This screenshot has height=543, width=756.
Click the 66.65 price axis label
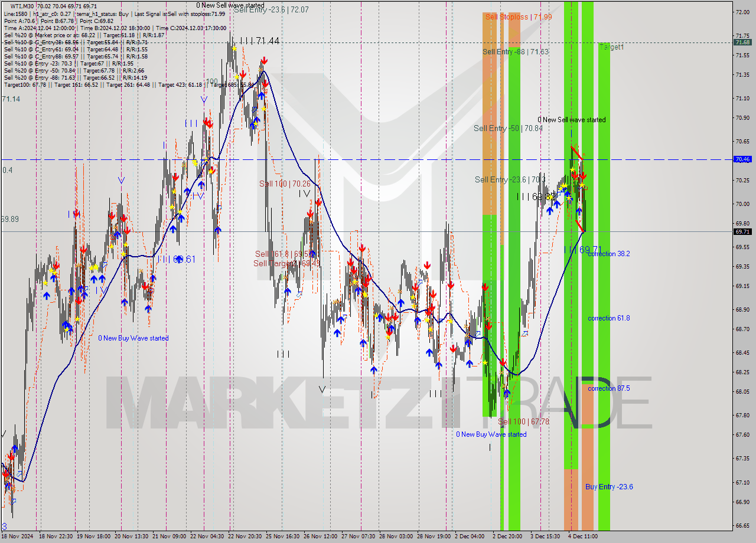pyautogui.click(x=742, y=525)
